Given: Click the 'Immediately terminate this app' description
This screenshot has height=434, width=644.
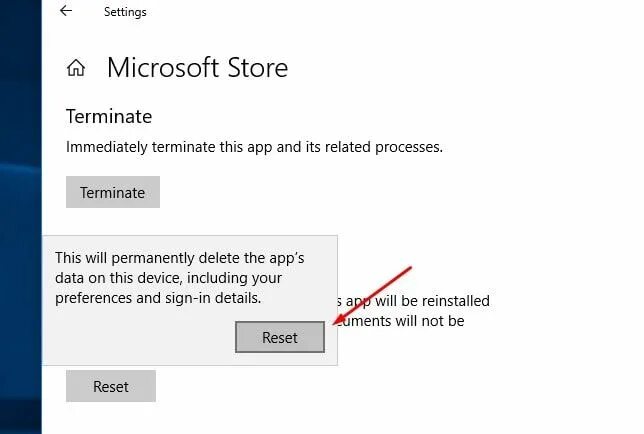Looking at the screenshot, I should [254, 147].
